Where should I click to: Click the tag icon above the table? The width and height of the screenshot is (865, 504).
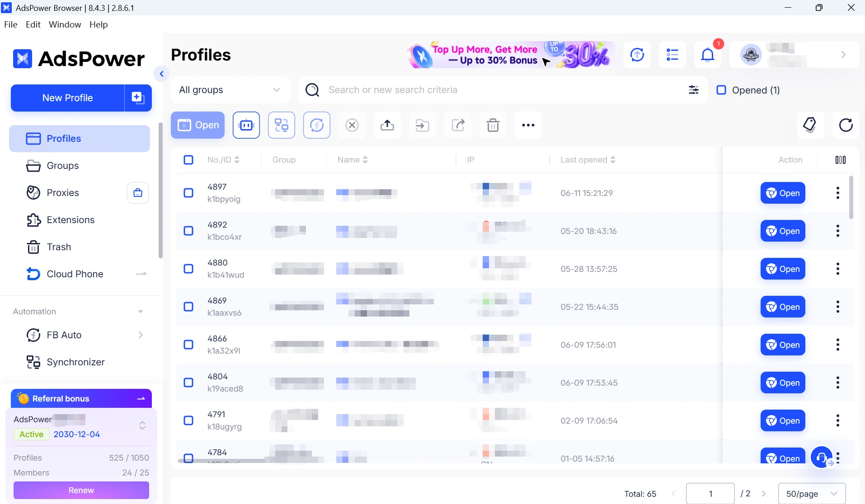(x=810, y=125)
